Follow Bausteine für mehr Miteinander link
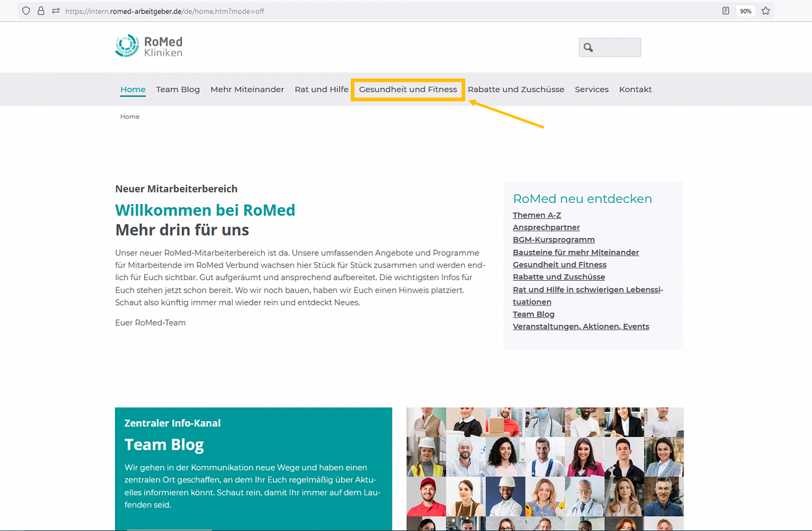 click(576, 252)
